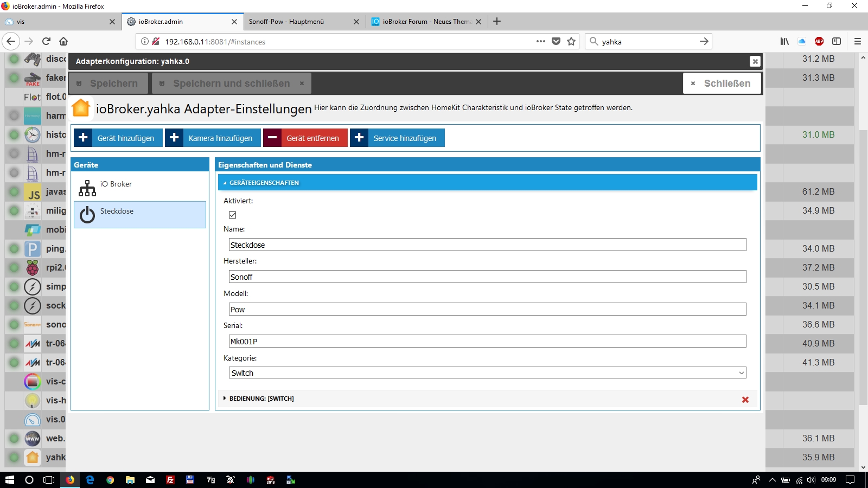Select the iO Broker device row
This screenshot has height=488, width=868.
point(140,188)
